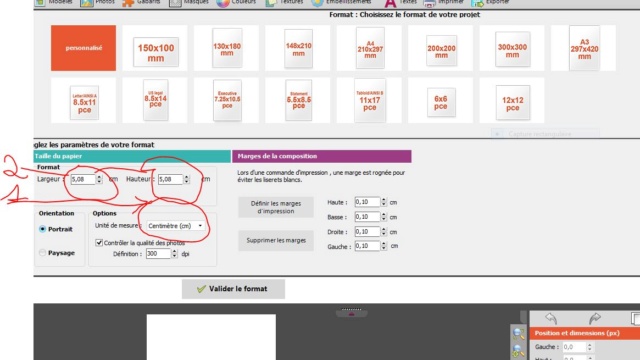Screen dimensions: 640x360
Task: Open the Exporter toolbar item
Action: tap(490, 2)
